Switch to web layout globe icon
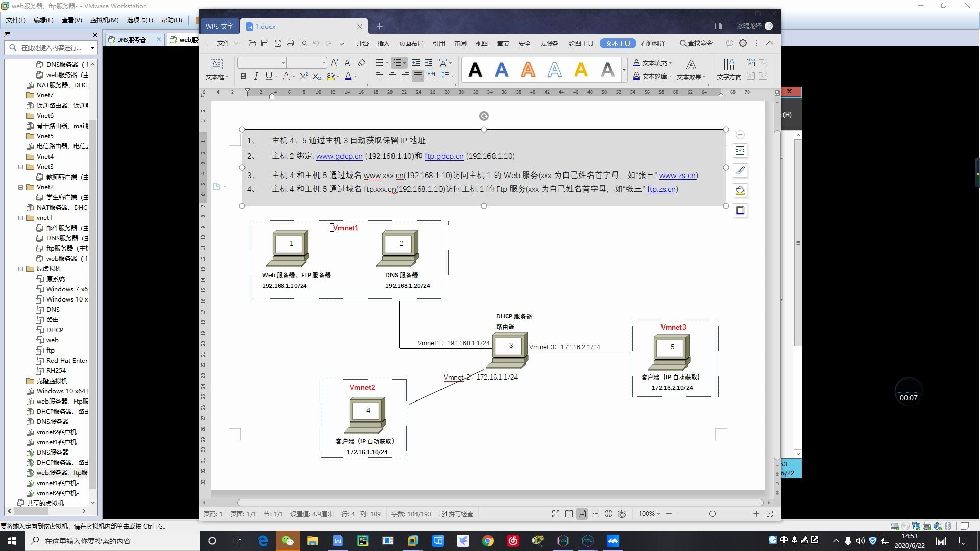 pos(608,514)
